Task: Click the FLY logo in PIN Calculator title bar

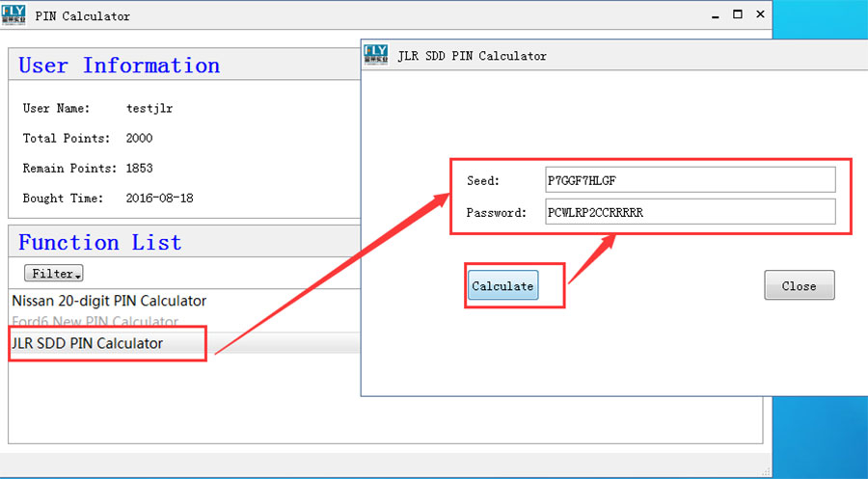Action: pyautogui.click(x=14, y=13)
